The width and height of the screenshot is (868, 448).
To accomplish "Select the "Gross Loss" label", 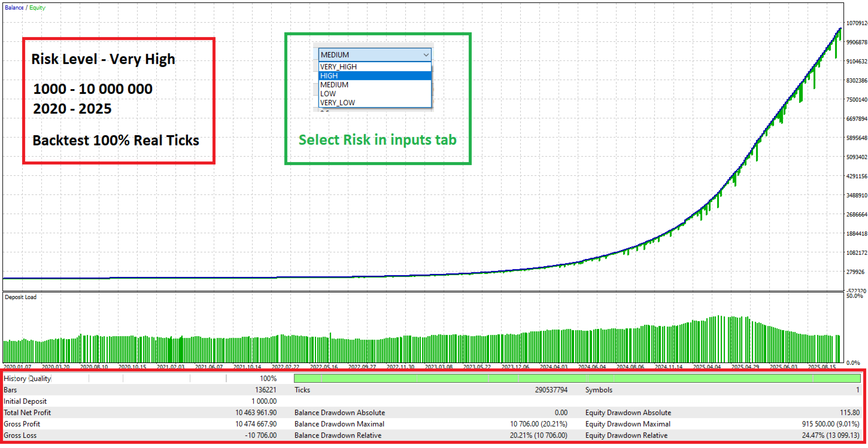I will point(20,435).
